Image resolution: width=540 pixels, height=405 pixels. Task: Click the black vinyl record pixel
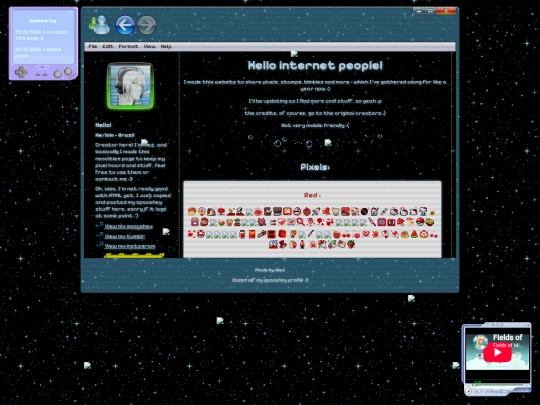click(364, 211)
